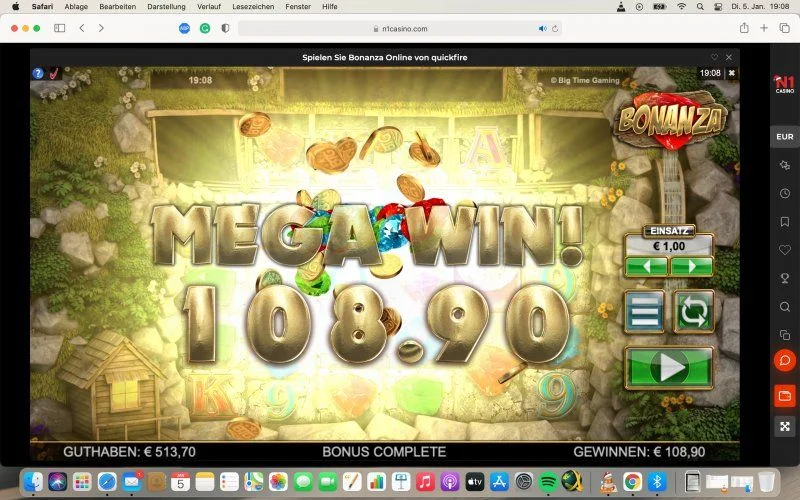Go back in Safari

[82, 29]
